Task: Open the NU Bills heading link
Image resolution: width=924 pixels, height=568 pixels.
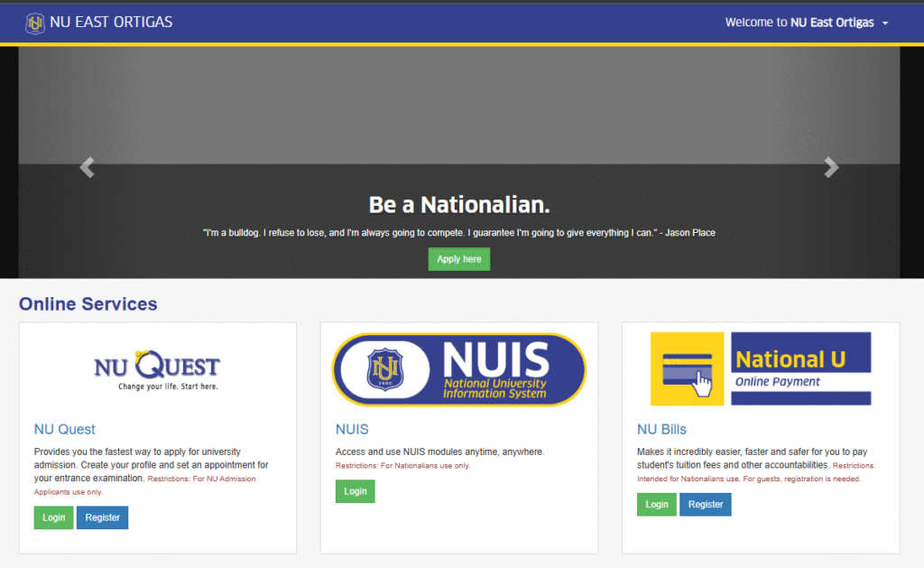Action: pyautogui.click(x=661, y=430)
